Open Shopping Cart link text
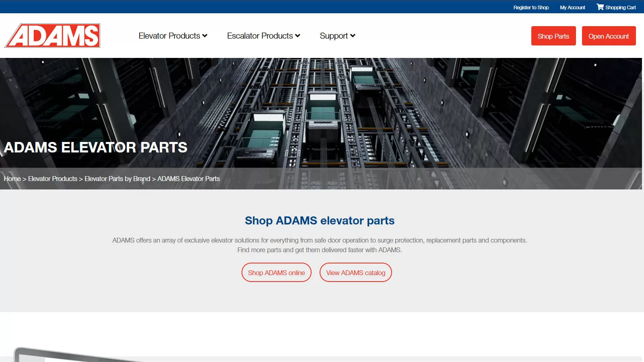 pos(620,7)
